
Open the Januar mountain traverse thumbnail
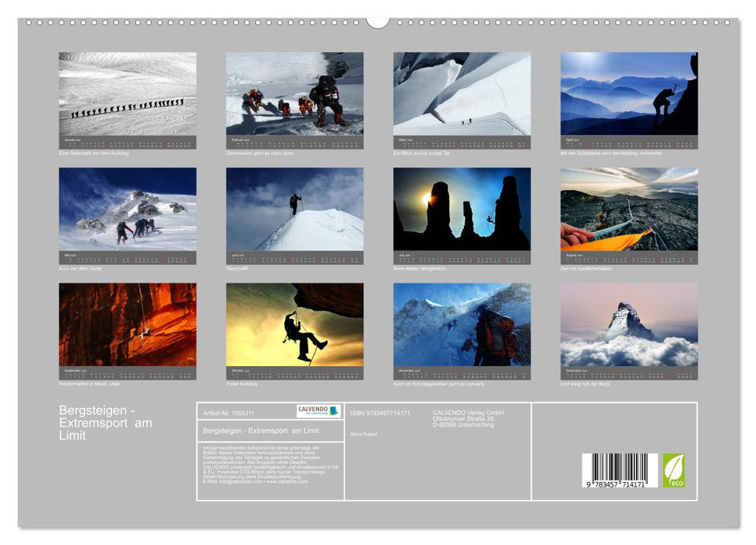click(x=128, y=93)
